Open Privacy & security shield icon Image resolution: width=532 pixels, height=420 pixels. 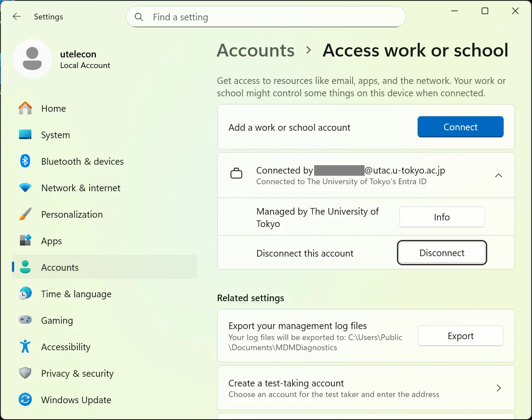(25, 373)
